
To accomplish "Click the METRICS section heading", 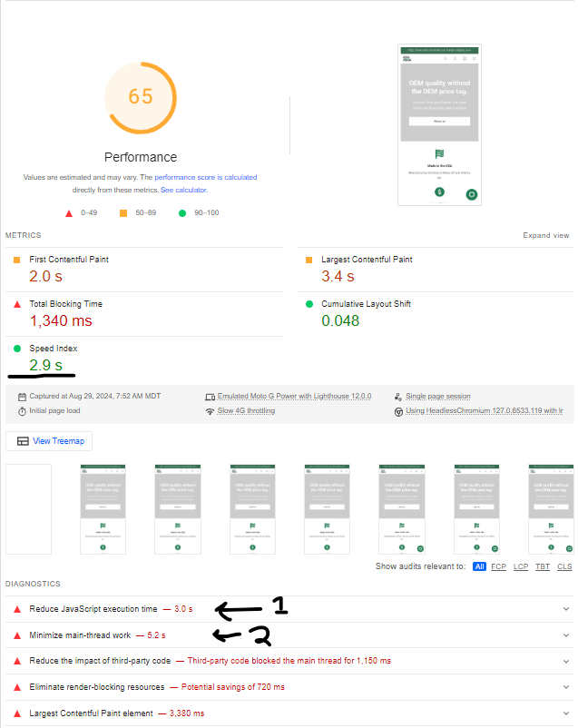I will (24, 235).
